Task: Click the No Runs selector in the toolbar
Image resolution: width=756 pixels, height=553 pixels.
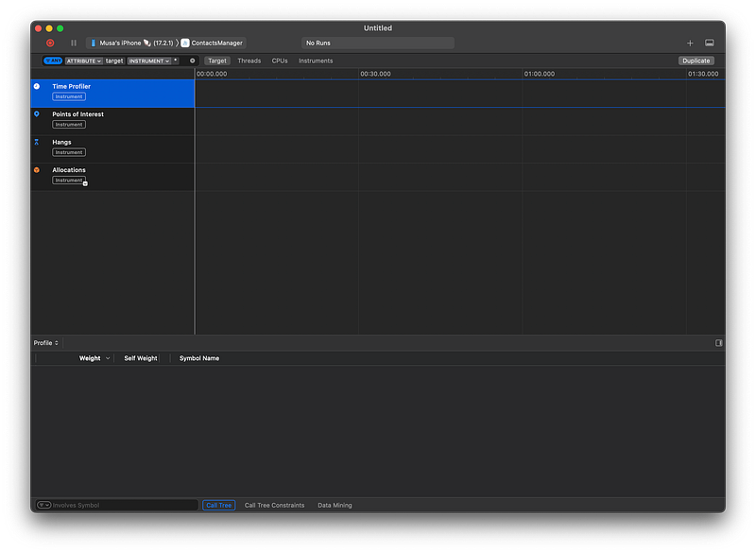Action: click(378, 43)
